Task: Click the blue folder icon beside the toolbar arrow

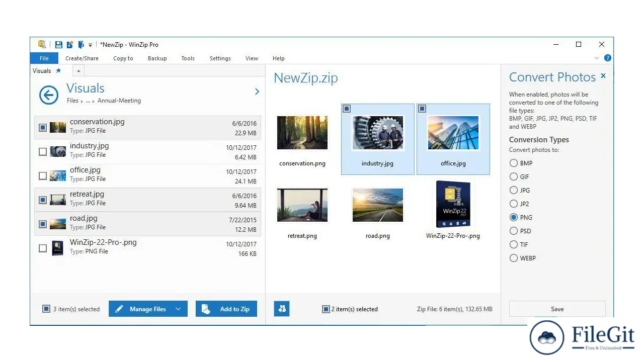Action: 80,44
